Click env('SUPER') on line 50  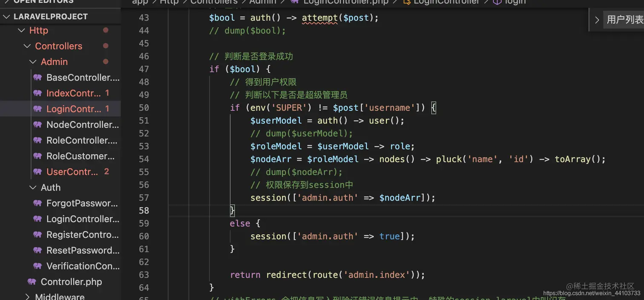(278, 108)
